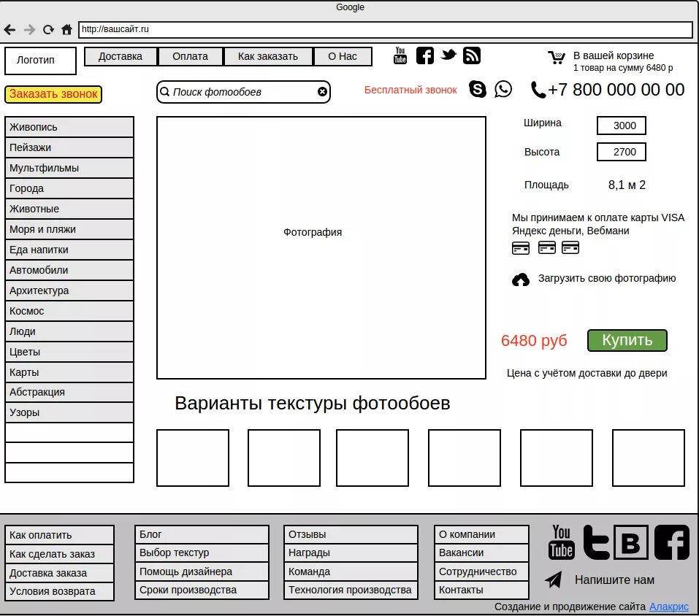
Task: Click the search magnifier icon
Action: pyautogui.click(x=164, y=92)
